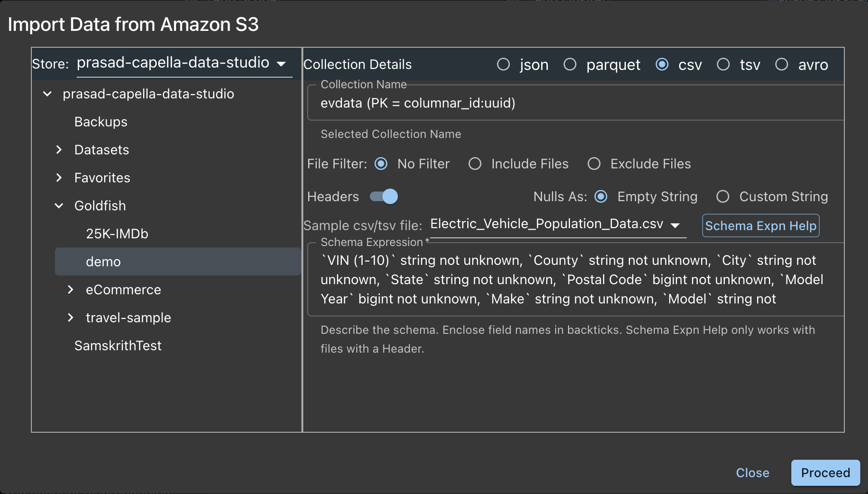Expand the Favorites folder chevron
The image size is (868, 494).
59,178
